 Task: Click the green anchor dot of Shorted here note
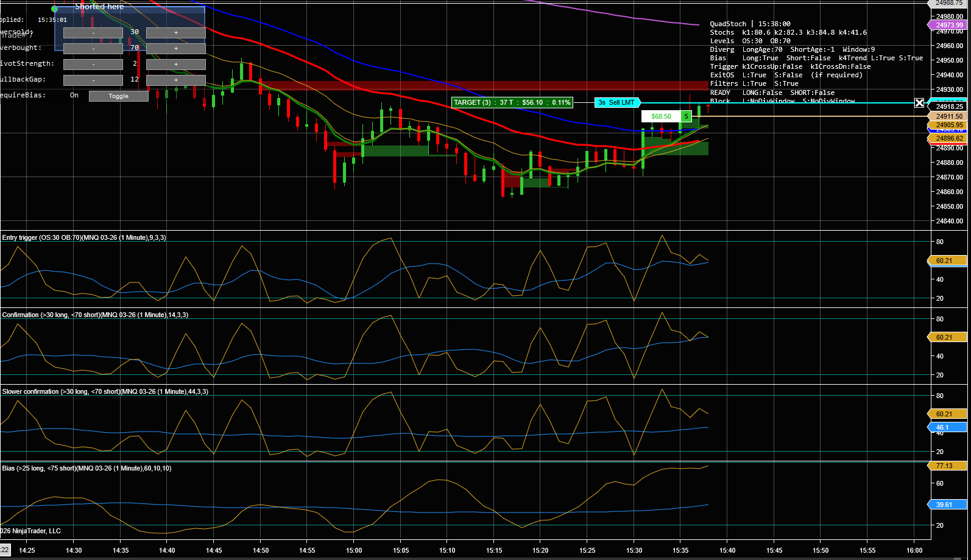tap(54, 9)
